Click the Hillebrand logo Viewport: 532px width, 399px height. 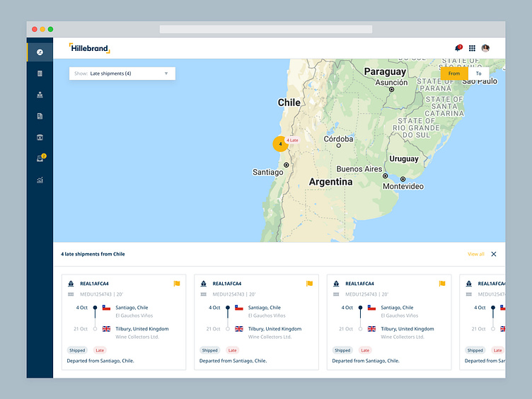pyautogui.click(x=90, y=48)
